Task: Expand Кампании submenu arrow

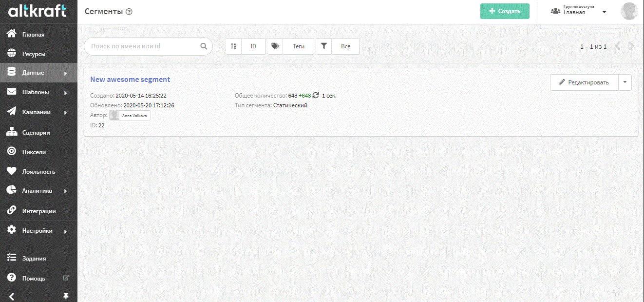Action: coord(65,112)
